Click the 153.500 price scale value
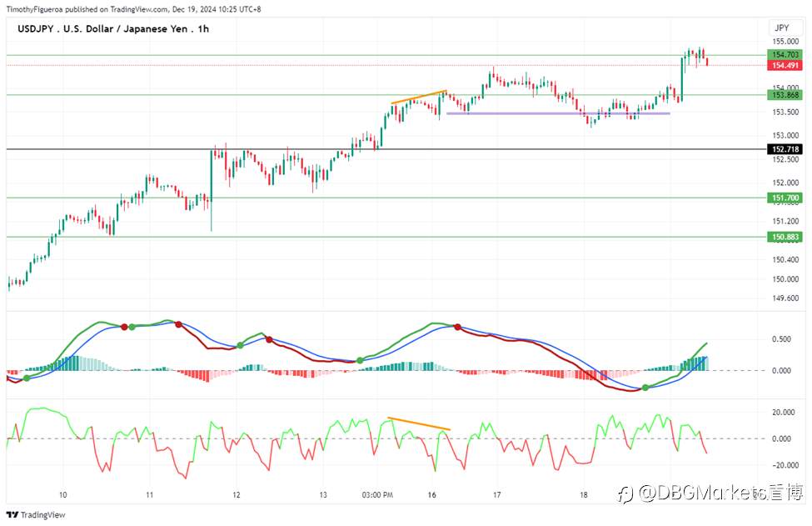The image size is (812, 526). coord(785,112)
